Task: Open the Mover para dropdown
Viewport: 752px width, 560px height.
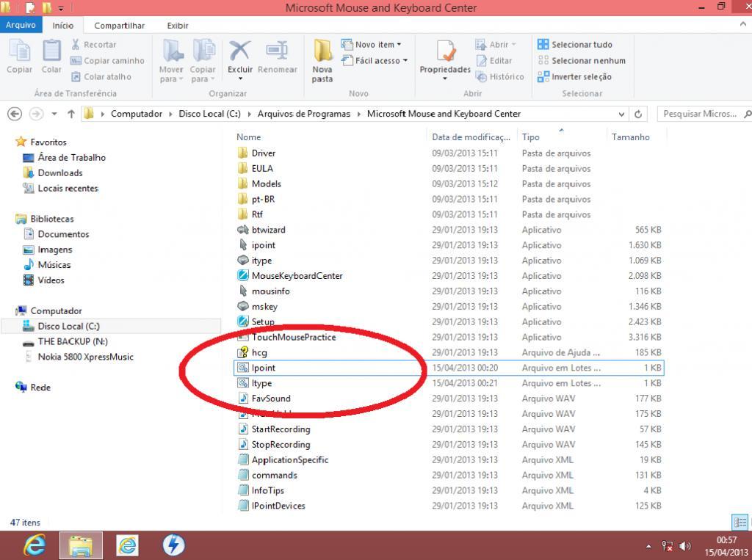Action: click(171, 60)
